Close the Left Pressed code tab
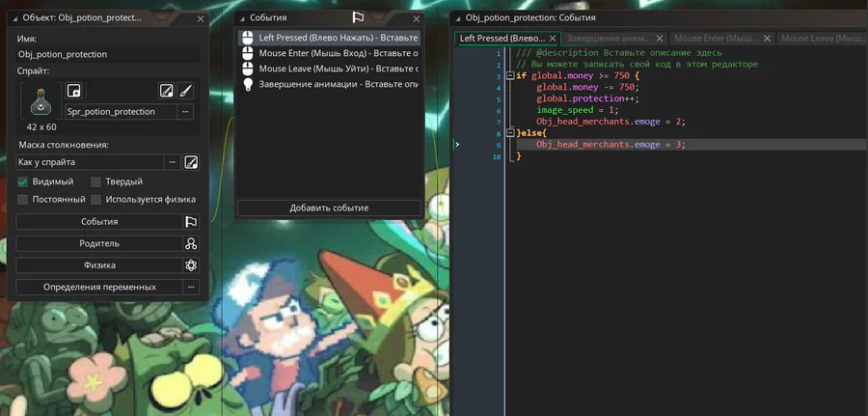868x416 pixels. pos(552,39)
